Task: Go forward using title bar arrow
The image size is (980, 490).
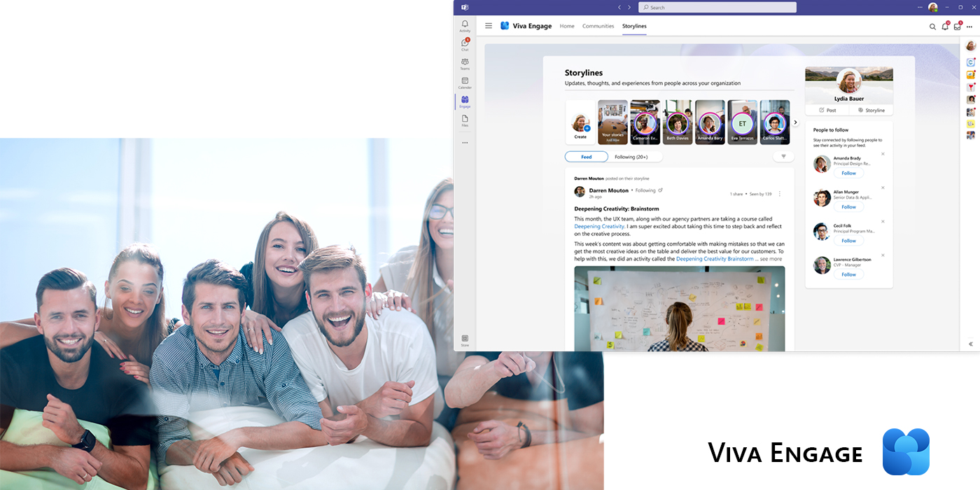Action: (x=629, y=7)
